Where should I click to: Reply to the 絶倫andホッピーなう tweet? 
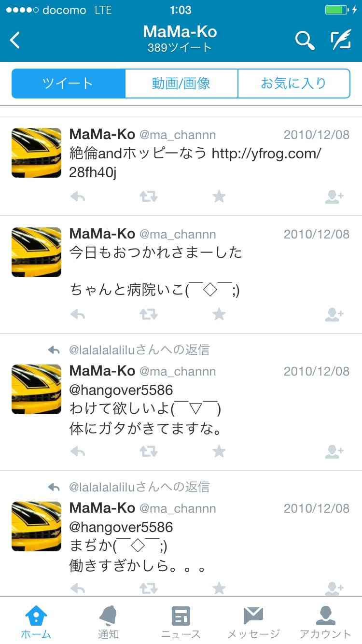[78, 196]
